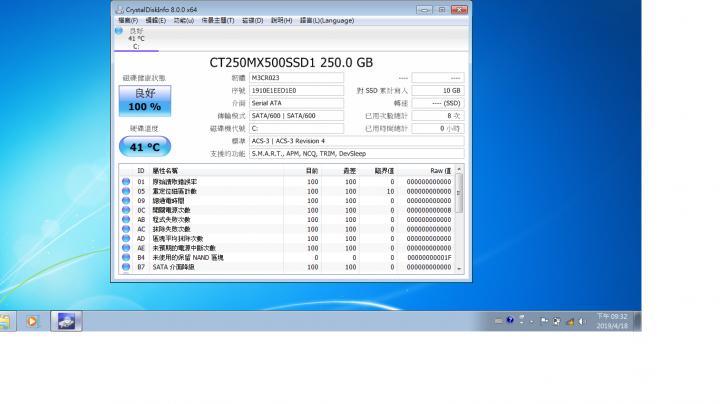Open the 檔案(F) file menu
The height and width of the screenshot is (404, 720).
click(128, 21)
